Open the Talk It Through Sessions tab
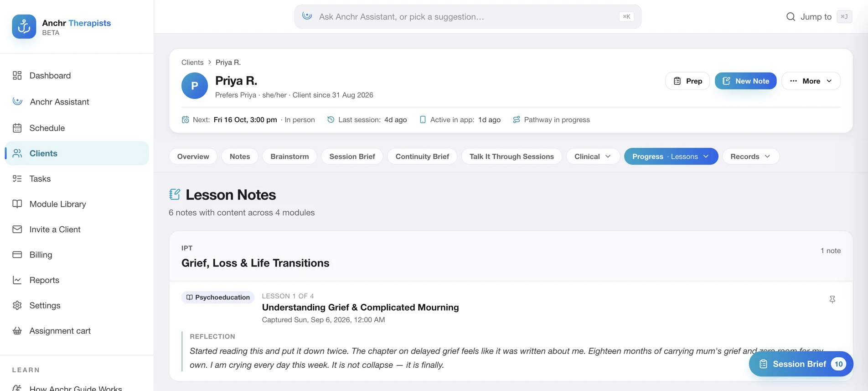 [x=511, y=156]
